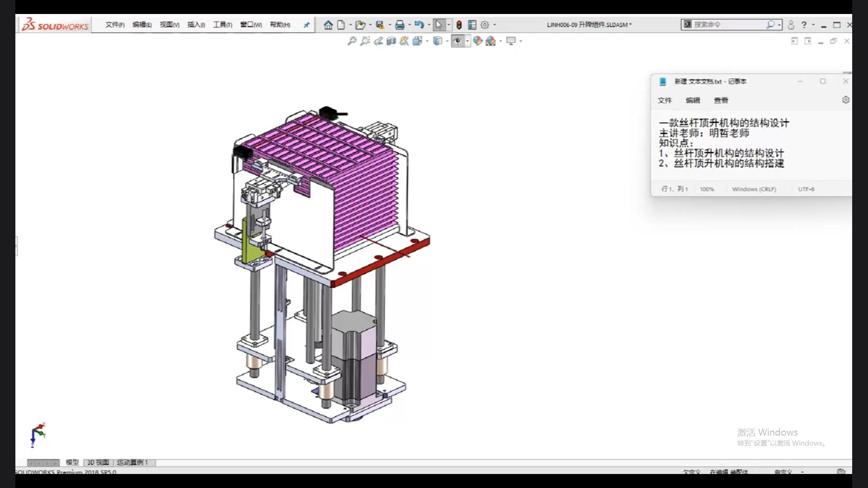Expand the New document dropdown arrow
The width and height of the screenshot is (868, 488).
(x=350, y=25)
